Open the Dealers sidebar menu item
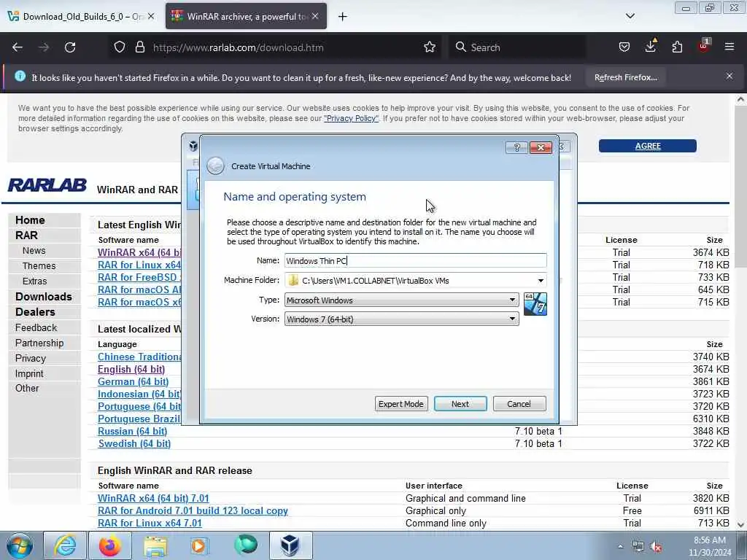 click(x=35, y=312)
